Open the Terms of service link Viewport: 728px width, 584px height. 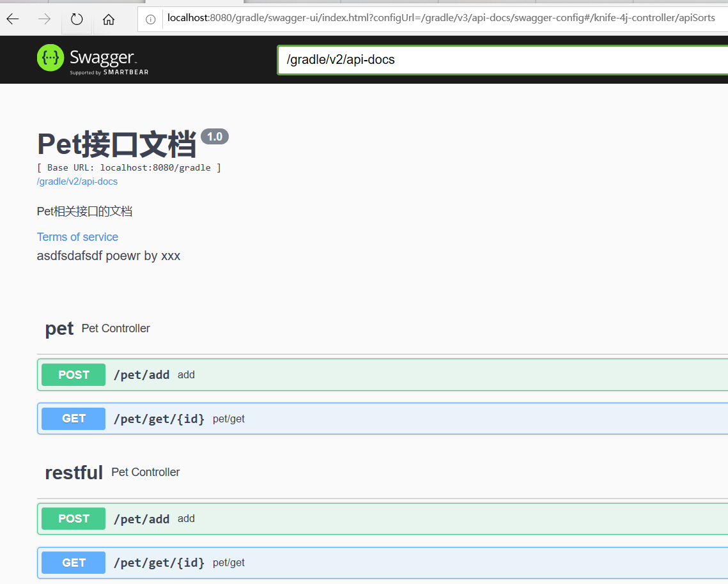point(77,236)
